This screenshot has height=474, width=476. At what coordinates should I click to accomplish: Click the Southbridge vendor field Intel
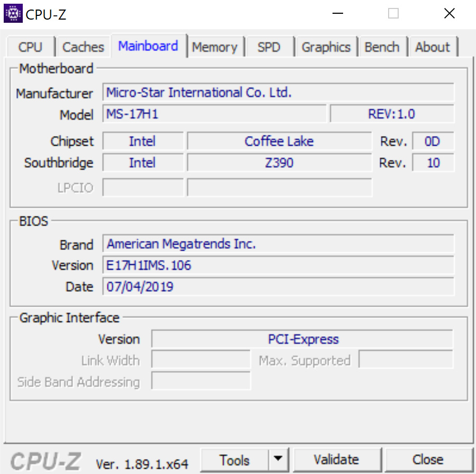coord(142,163)
